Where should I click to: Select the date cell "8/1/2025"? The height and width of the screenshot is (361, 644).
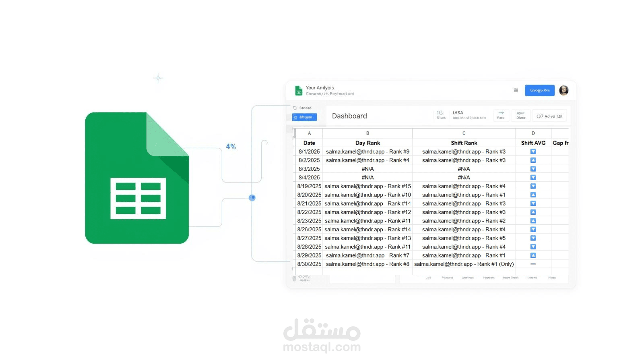pyautogui.click(x=309, y=151)
